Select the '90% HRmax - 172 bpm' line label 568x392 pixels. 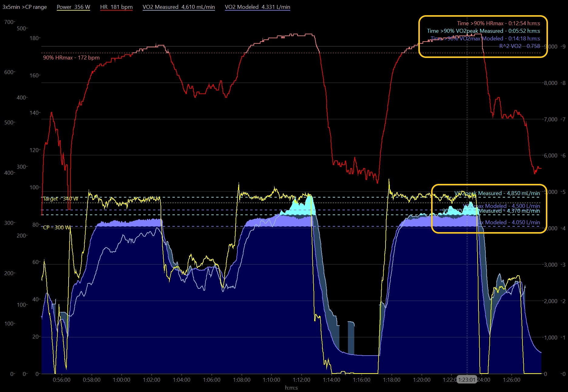[x=71, y=58]
